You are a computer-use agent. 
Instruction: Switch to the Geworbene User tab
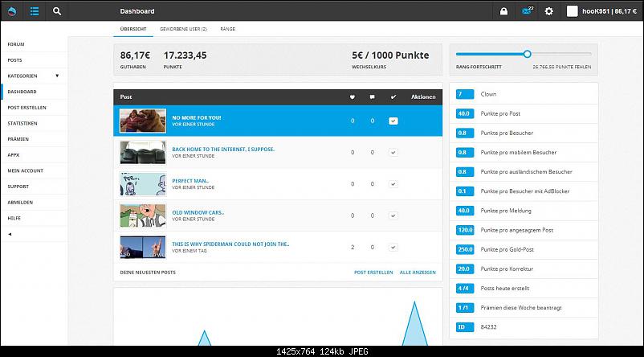point(183,29)
